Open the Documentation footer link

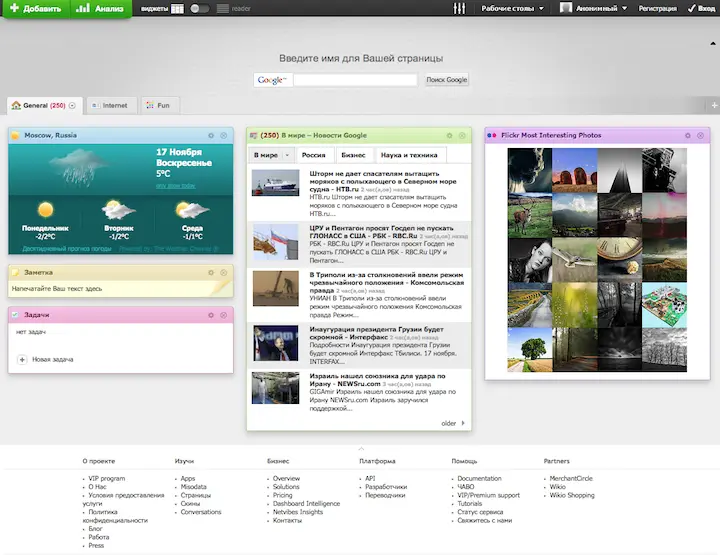click(x=479, y=478)
